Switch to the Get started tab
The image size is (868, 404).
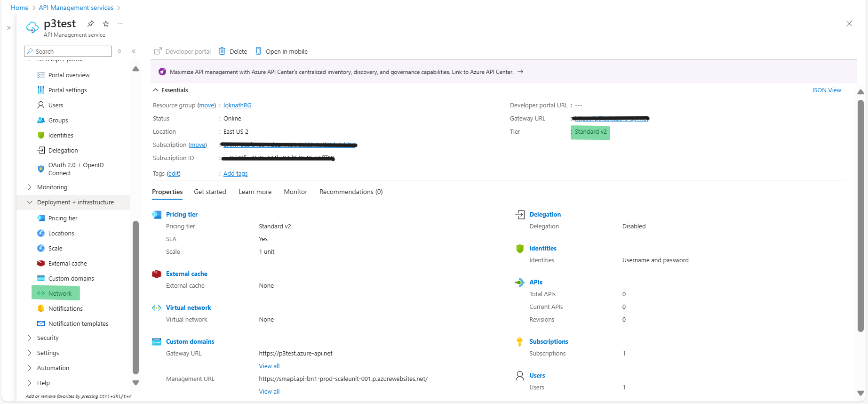210,192
